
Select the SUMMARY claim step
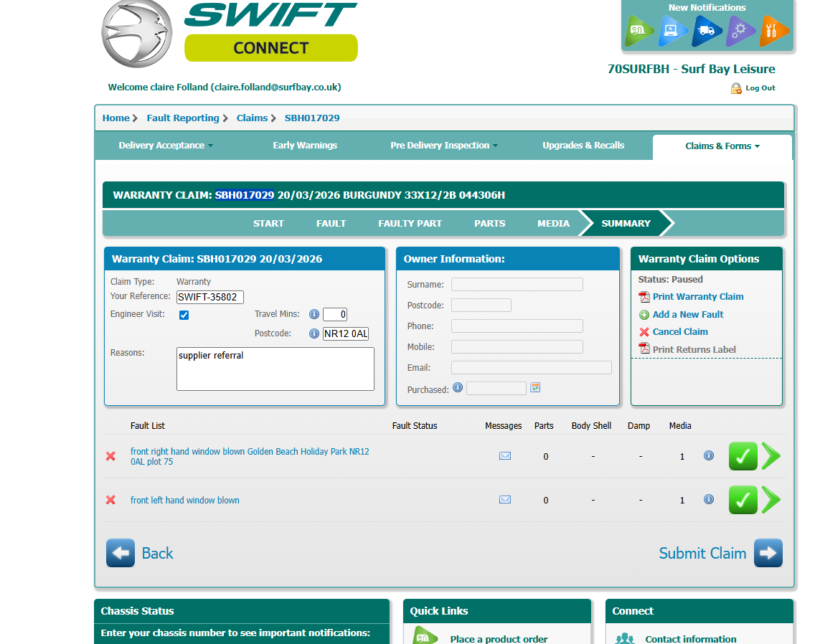click(626, 224)
